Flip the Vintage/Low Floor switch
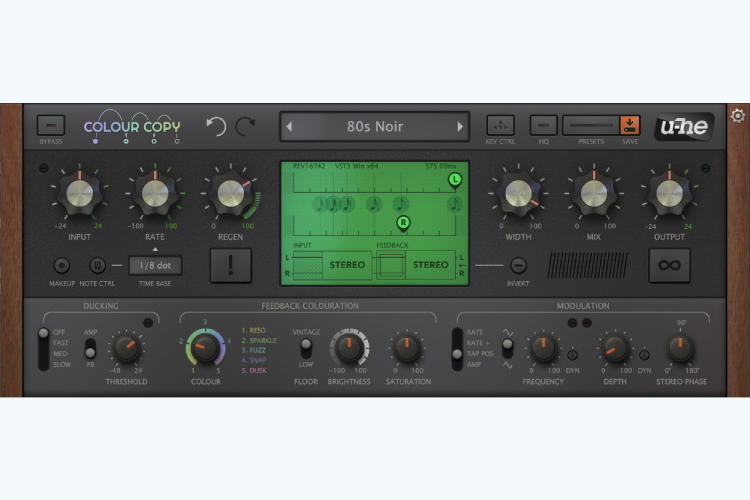The image size is (750, 500). point(306,348)
